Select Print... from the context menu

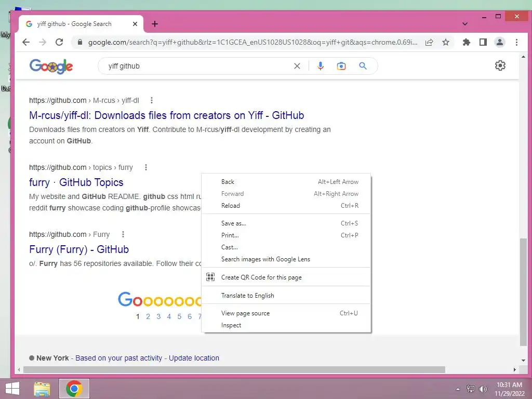click(286, 235)
